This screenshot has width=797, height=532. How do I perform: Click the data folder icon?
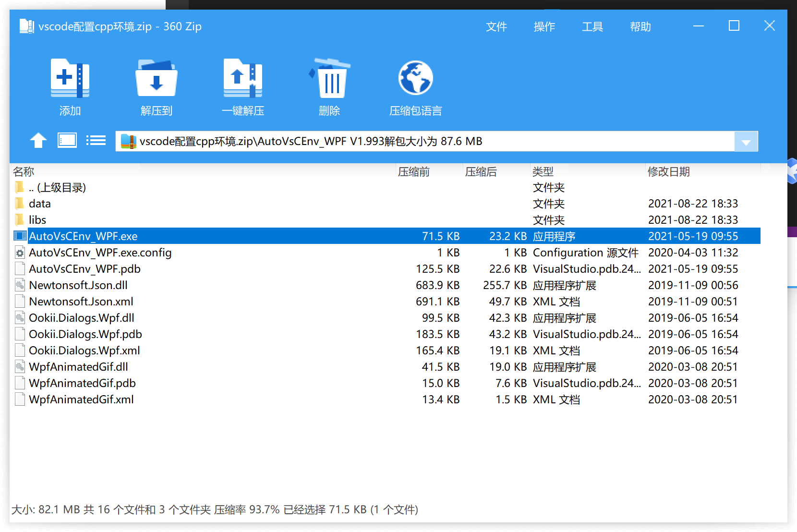pyautogui.click(x=20, y=204)
